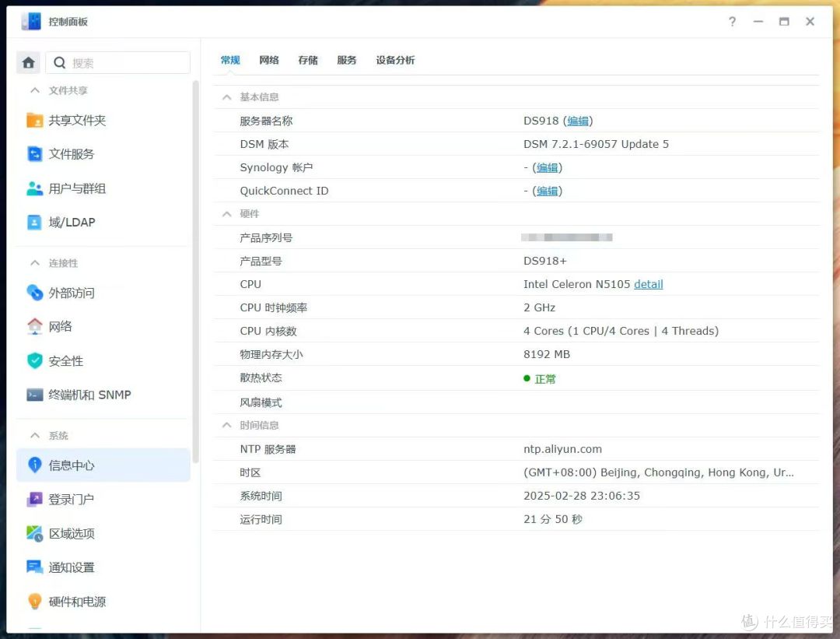
Task: Click the Network house icon in sidebar
Action: tap(35, 326)
